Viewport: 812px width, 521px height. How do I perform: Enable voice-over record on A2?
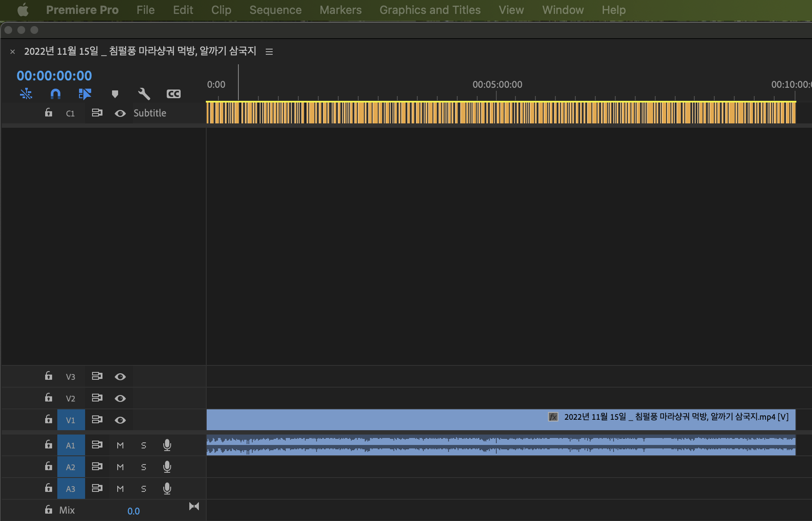tap(167, 467)
